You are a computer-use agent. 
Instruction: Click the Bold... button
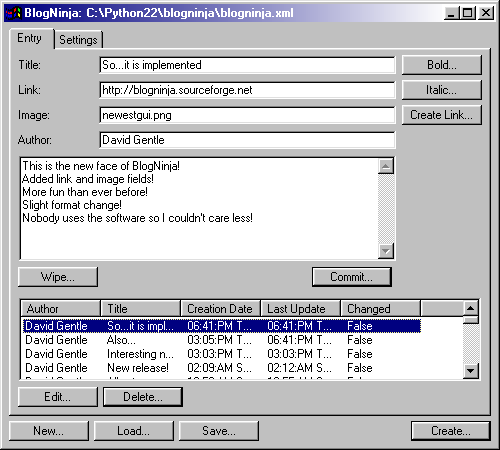(442, 65)
